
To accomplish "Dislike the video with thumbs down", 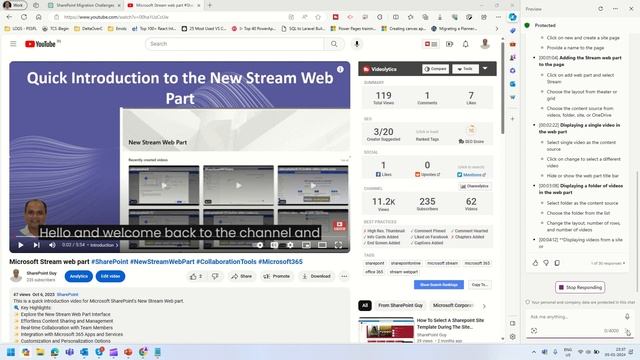I will (215, 276).
